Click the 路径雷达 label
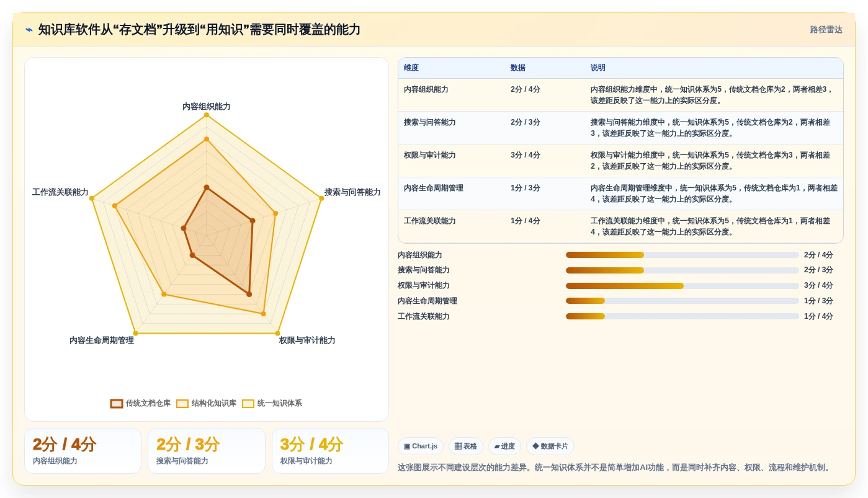 click(x=826, y=30)
